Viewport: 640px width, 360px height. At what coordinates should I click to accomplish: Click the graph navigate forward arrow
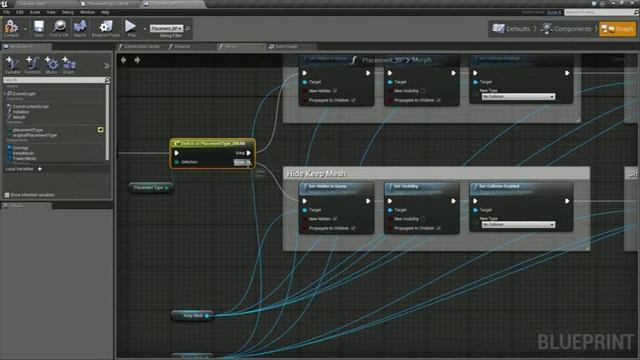(137, 60)
